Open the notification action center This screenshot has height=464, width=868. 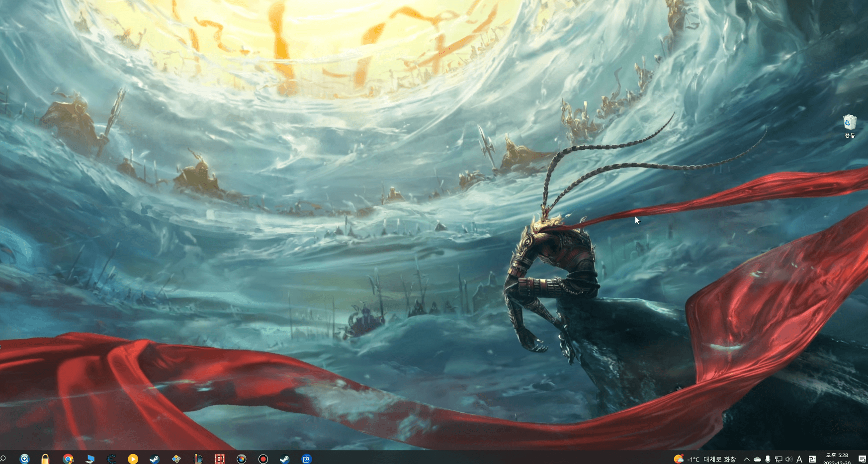[862, 459]
